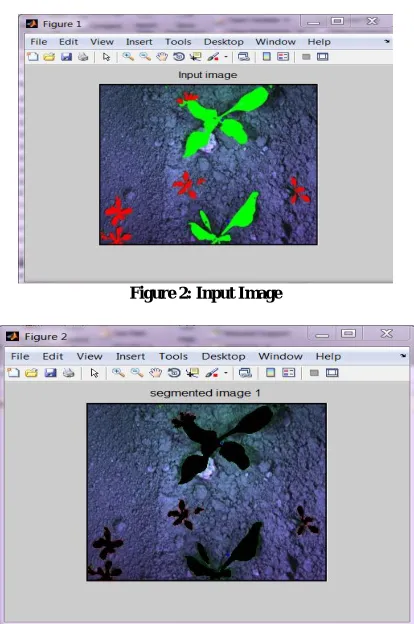Select Zoom In tool in Figure 2
Image resolution: width=414 pixels, height=624 pixels.
(118, 373)
